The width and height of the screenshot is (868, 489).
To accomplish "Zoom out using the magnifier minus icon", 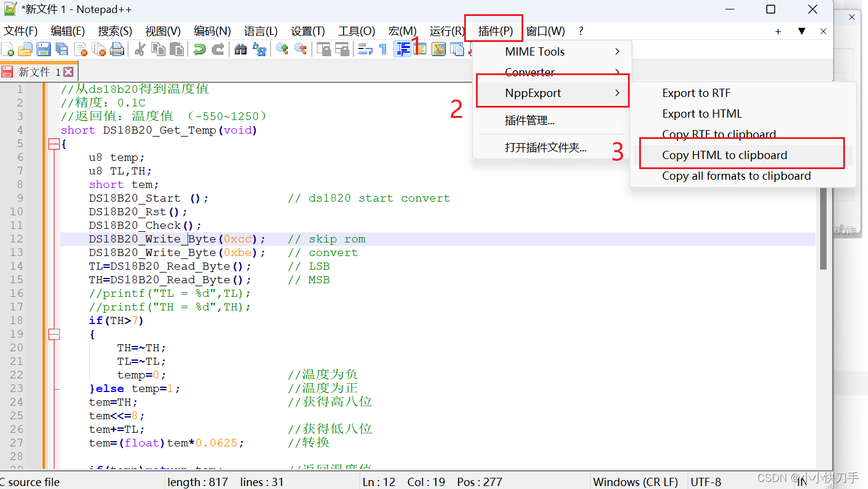I will point(301,49).
